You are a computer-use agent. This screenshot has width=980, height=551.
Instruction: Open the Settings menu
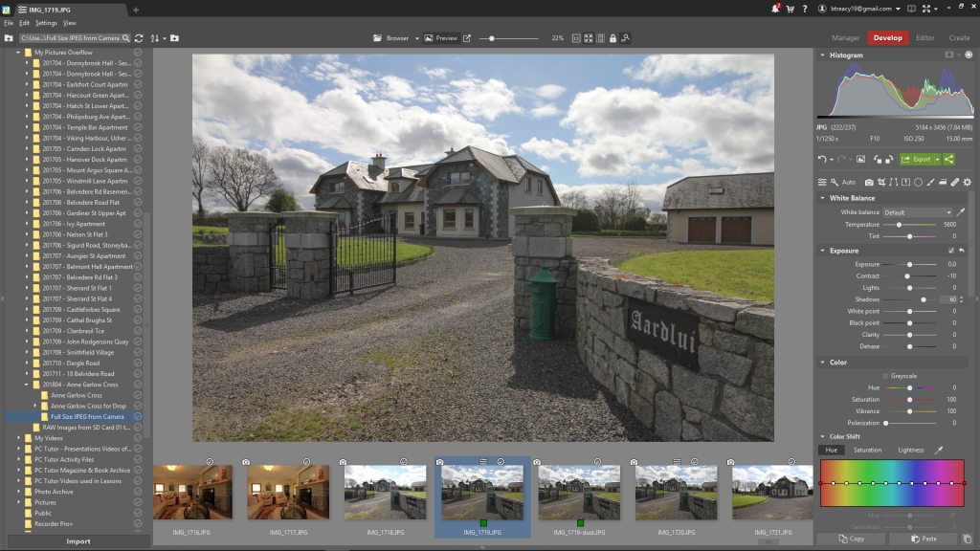click(46, 23)
